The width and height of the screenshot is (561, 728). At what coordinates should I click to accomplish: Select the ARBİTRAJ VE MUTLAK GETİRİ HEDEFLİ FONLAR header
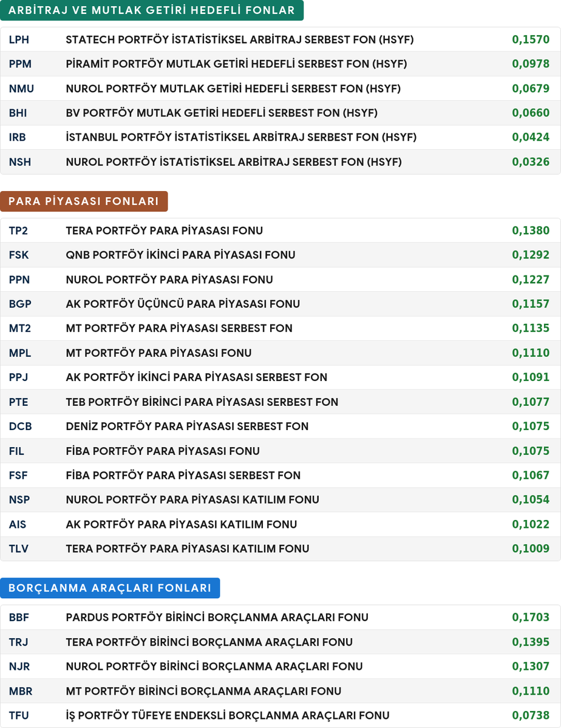coord(152,10)
